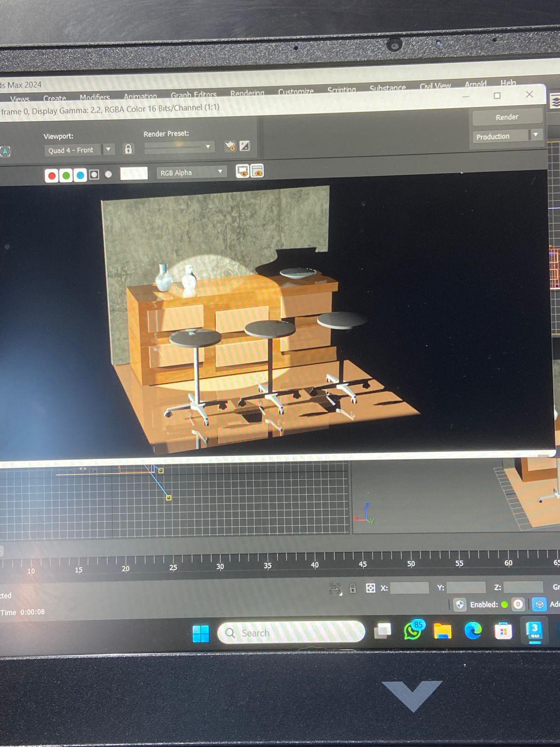Image resolution: width=560 pixels, height=747 pixels.
Task: Open the Modifiers menu
Action: 95,97
